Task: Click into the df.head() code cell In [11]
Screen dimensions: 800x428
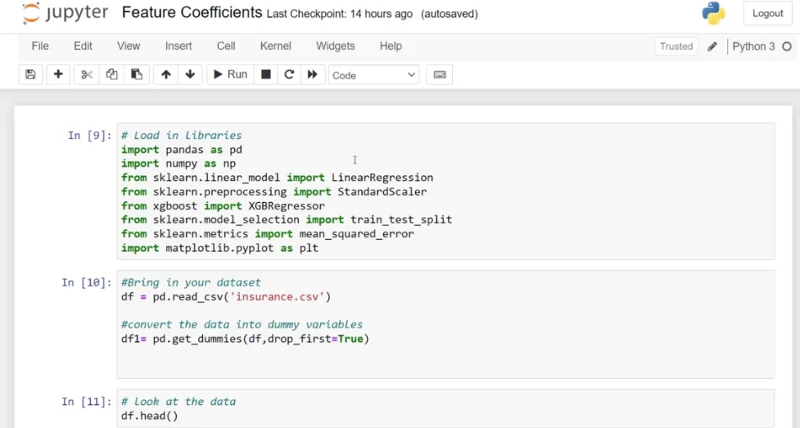Action: (445, 409)
